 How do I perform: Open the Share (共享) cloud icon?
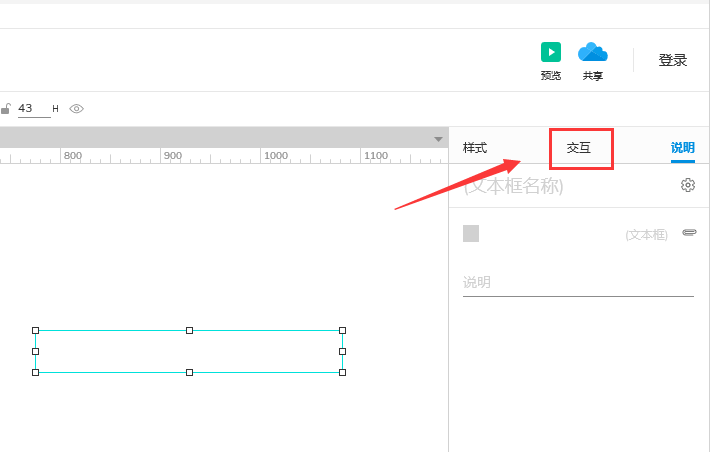[593, 52]
